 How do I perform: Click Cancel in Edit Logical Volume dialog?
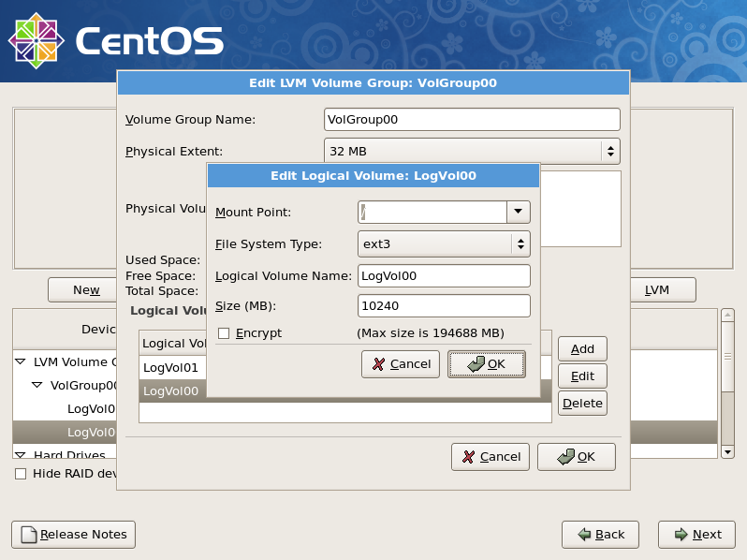point(401,364)
